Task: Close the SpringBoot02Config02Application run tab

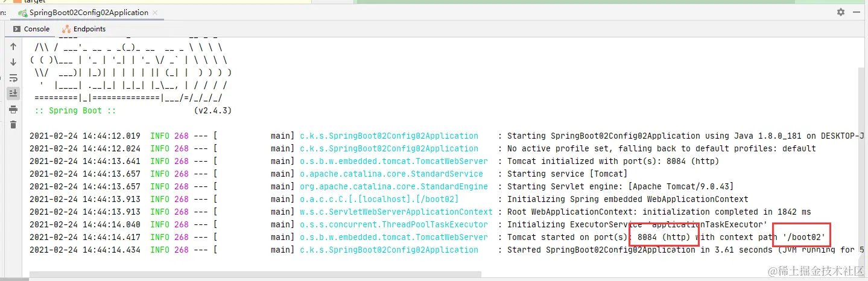Action: (154, 13)
